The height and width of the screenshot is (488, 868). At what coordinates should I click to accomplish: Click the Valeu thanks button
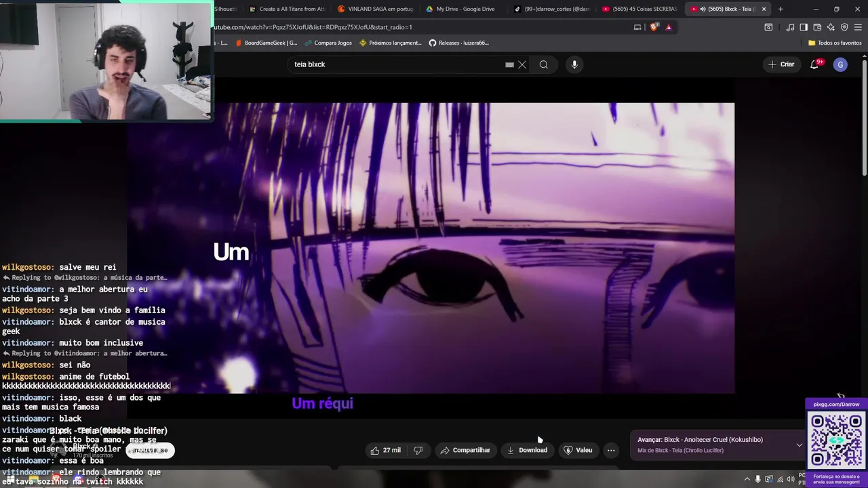578,450
